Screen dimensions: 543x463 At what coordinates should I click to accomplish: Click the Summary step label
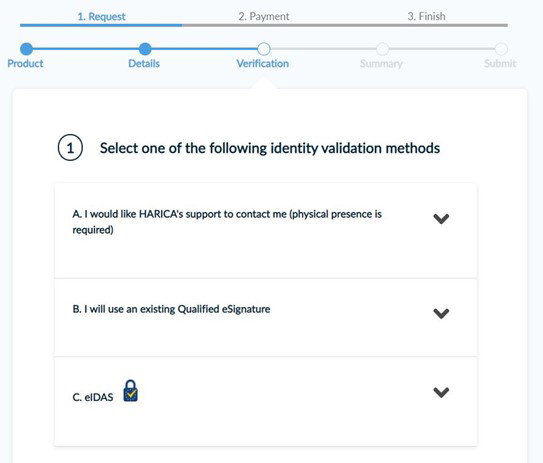[x=381, y=63]
